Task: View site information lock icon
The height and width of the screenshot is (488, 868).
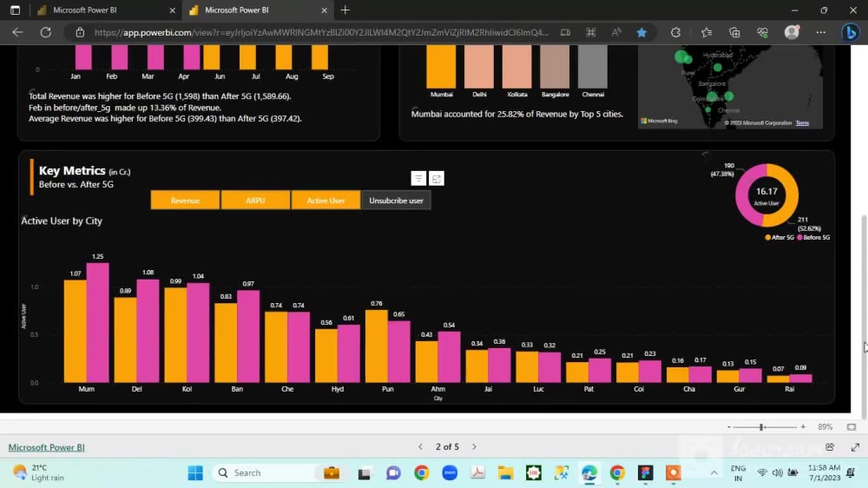Action: tap(80, 32)
